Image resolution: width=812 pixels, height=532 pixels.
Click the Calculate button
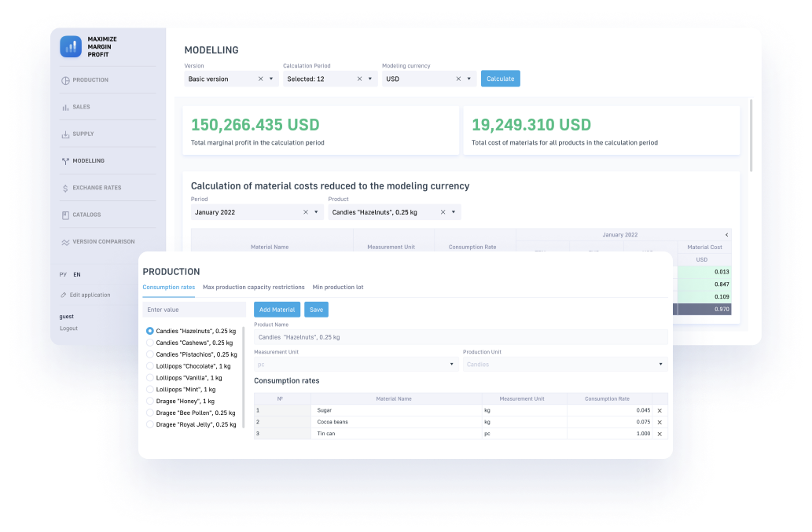[500, 79]
